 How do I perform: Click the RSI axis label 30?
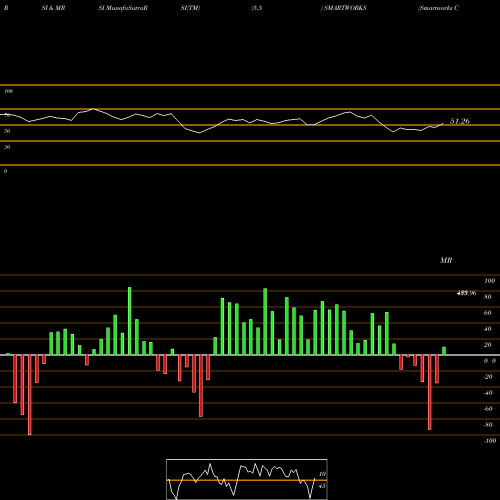pyautogui.click(x=7, y=147)
